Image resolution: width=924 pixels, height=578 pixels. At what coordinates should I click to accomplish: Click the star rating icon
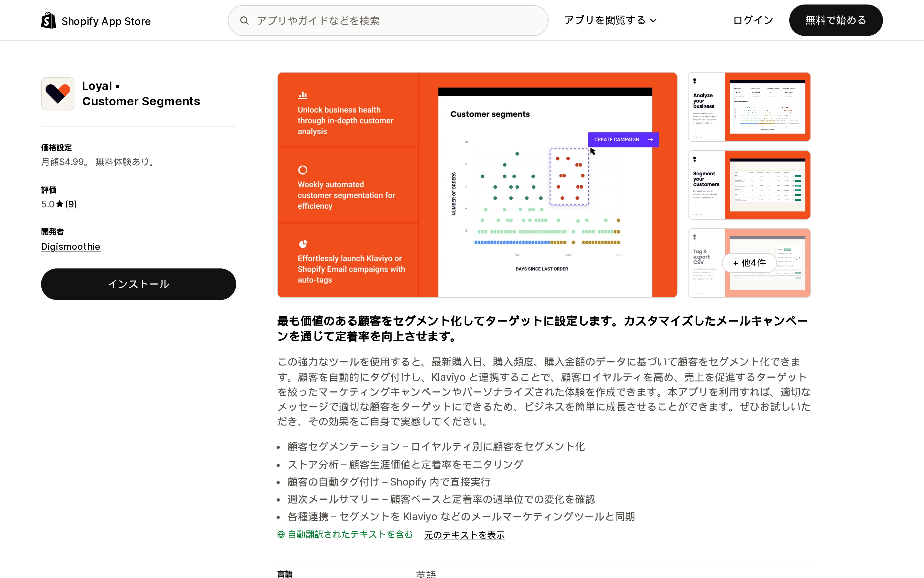coord(60,204)
